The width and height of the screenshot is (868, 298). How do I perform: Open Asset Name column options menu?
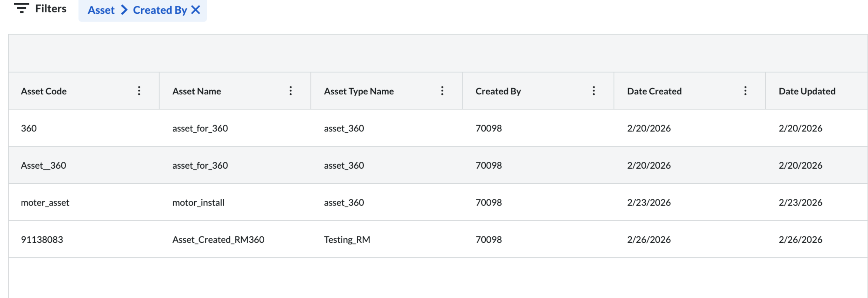(x=290, y=91)
